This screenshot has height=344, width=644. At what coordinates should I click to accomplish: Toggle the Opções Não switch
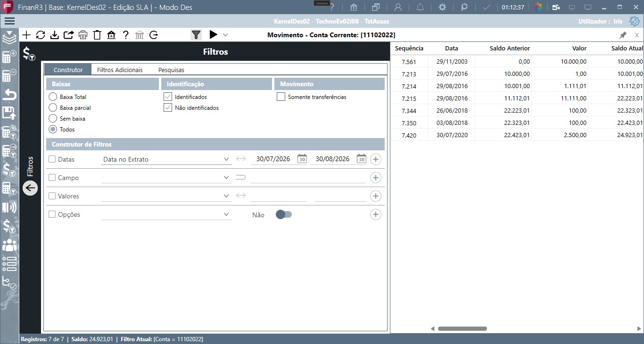[x=284, y=214]
